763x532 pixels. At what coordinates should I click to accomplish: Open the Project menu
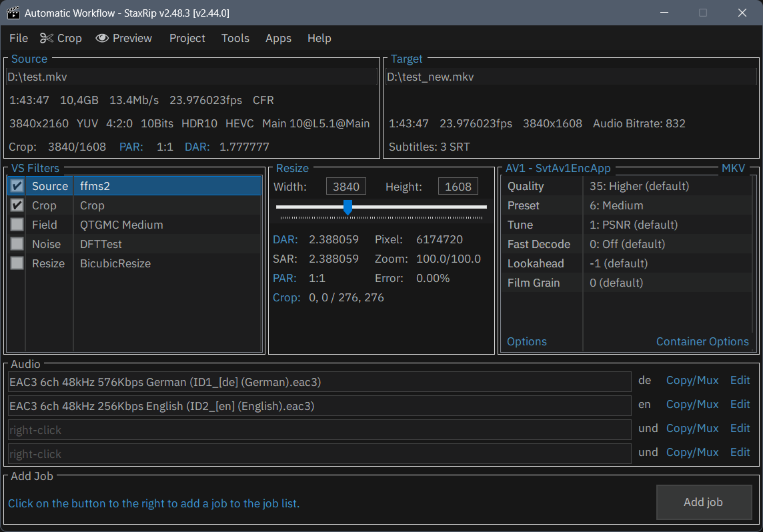[187, 38]
